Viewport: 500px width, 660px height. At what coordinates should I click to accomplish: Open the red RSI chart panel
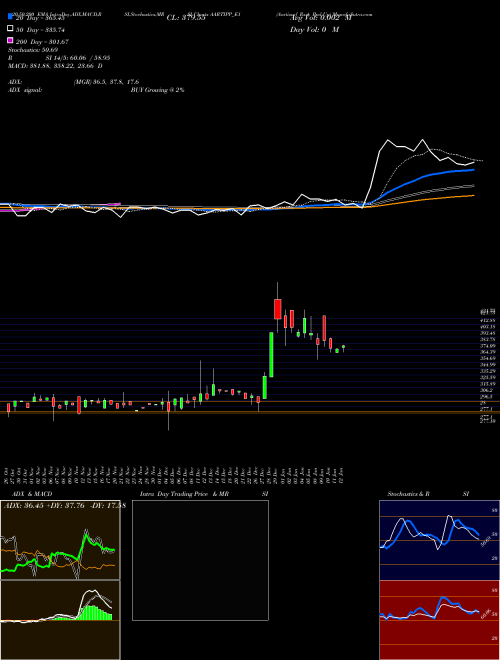point(439,620)
